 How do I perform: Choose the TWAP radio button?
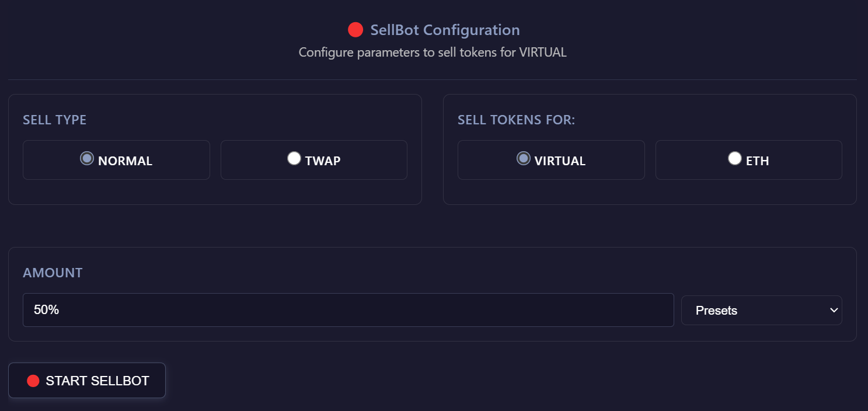[x=294, y=158]
